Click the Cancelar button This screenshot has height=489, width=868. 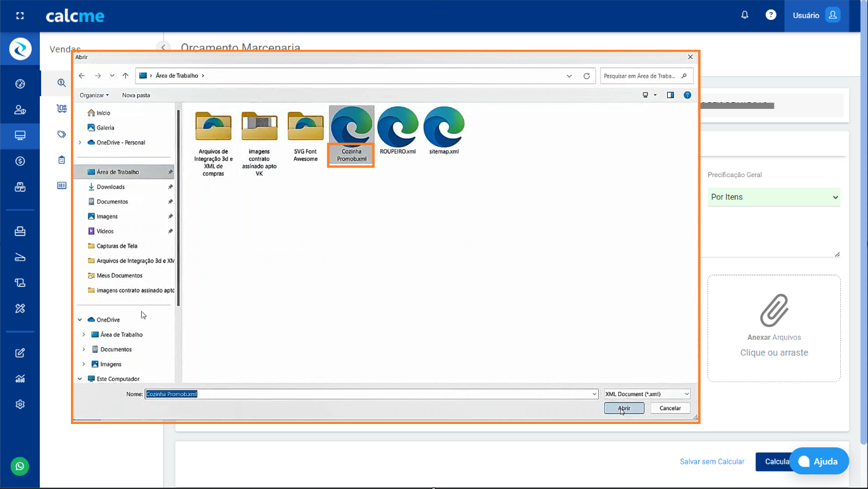coord(670,408)
